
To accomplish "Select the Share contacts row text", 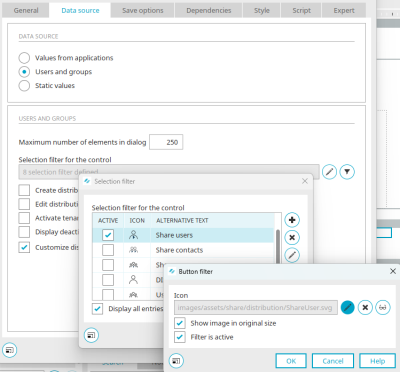I will 179,250.
